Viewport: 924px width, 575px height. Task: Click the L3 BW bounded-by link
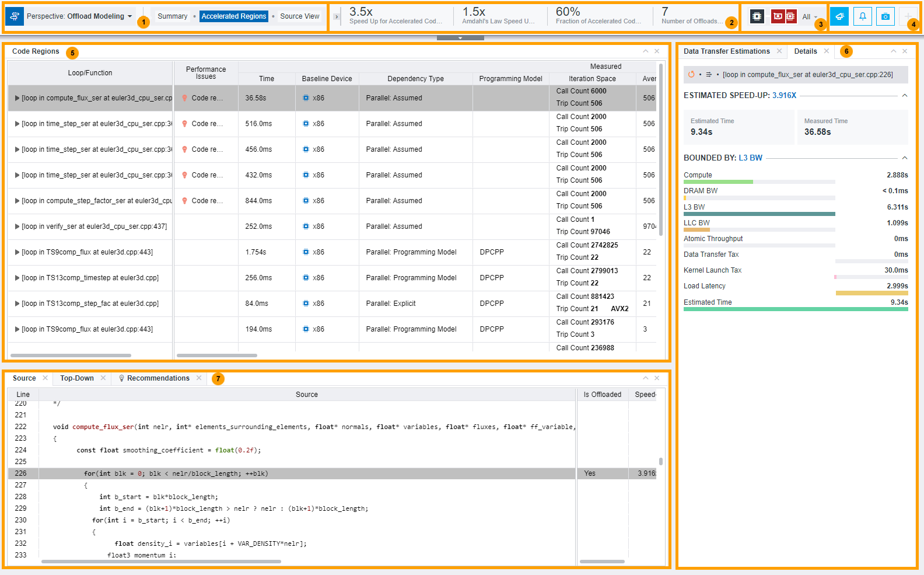(x=750, y=158)
